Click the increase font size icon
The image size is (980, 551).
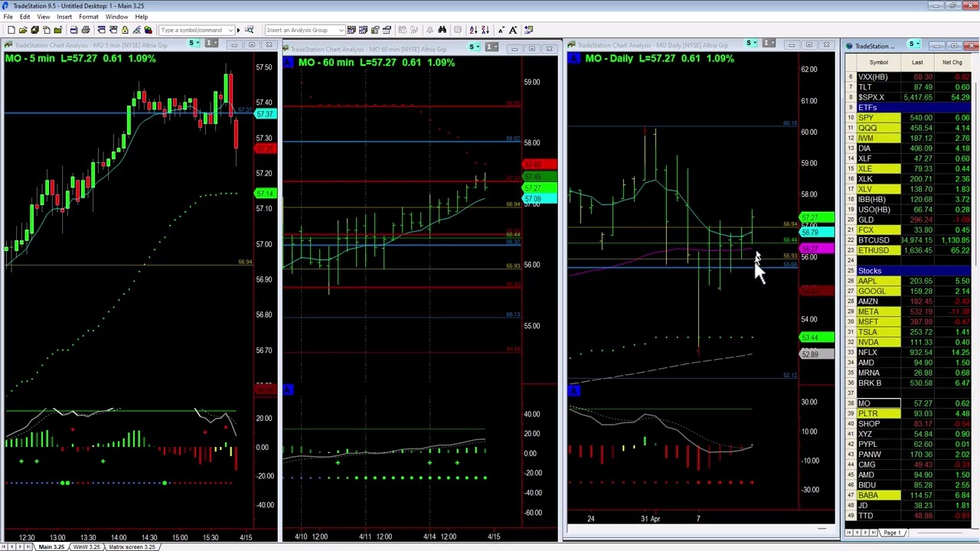[512, 30]
